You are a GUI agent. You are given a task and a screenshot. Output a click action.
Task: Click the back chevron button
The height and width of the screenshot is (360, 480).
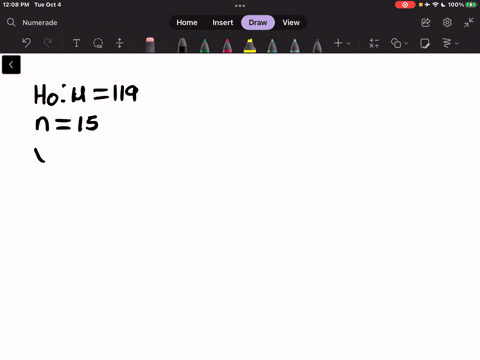(x=11, y=65)
